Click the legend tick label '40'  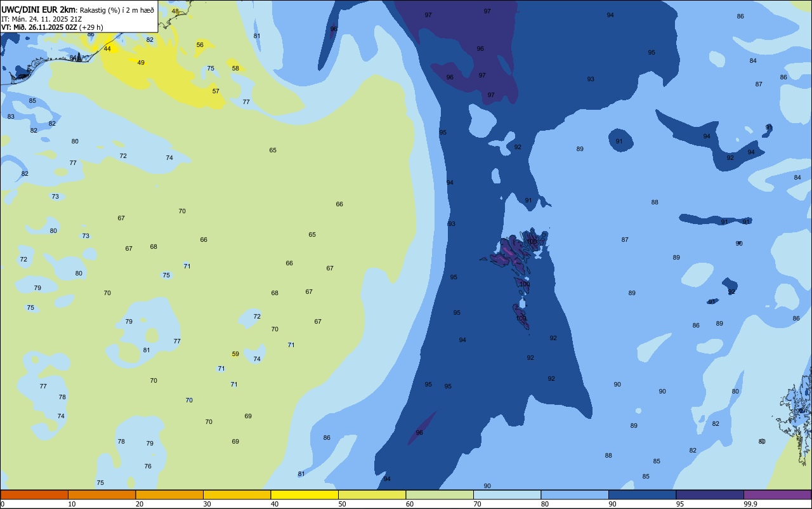pos(275,504)
